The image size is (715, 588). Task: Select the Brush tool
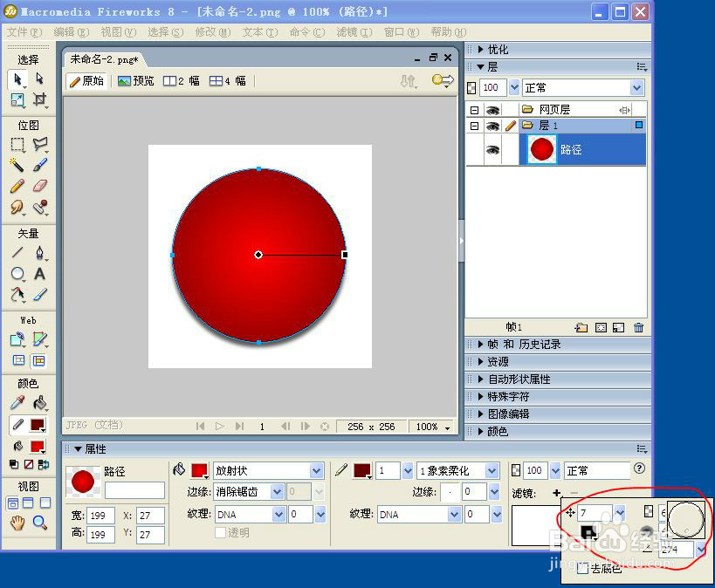39,165
